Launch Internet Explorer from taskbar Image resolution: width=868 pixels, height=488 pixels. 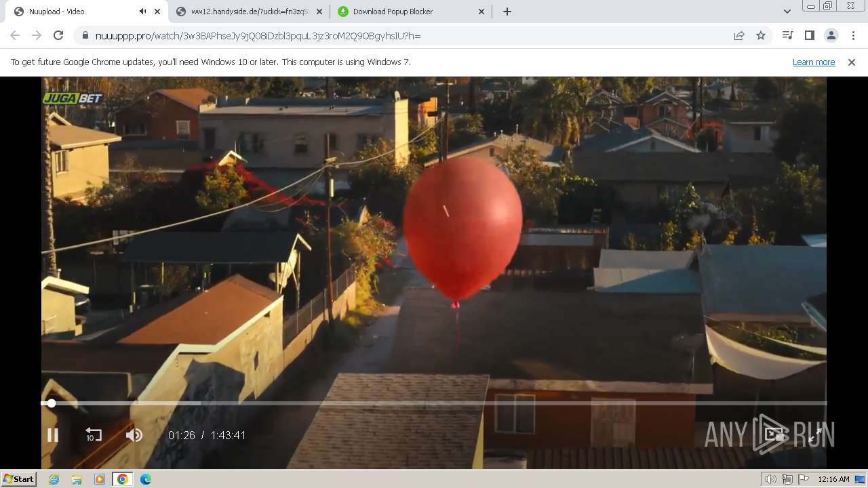54,479
